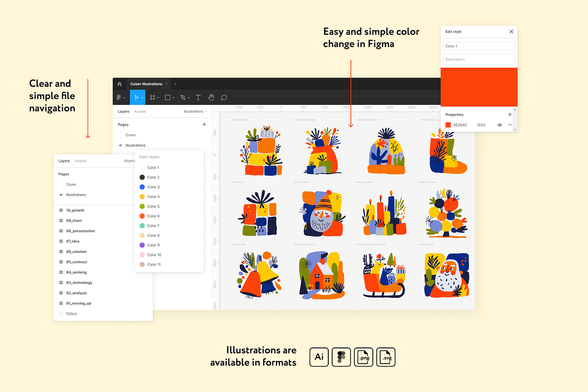Click the Description field in Edit style
This screenshot has height=392, width=588.
[479, 59]
